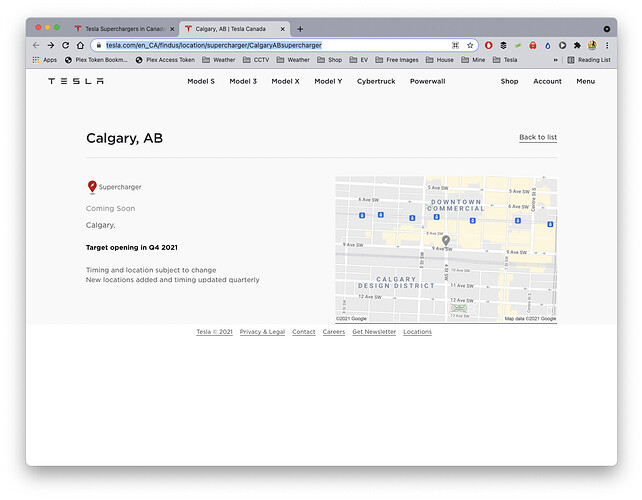Open the Get Newsletter footer link
Image resolution: width=642 pixels, height=500 pixels.
tap(374, 332)
